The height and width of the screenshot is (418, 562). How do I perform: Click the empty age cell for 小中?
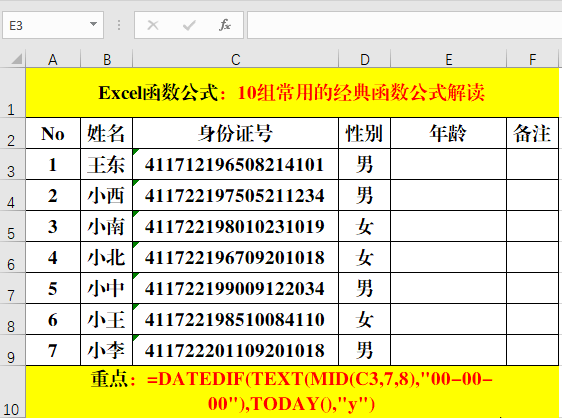[448, 288]
